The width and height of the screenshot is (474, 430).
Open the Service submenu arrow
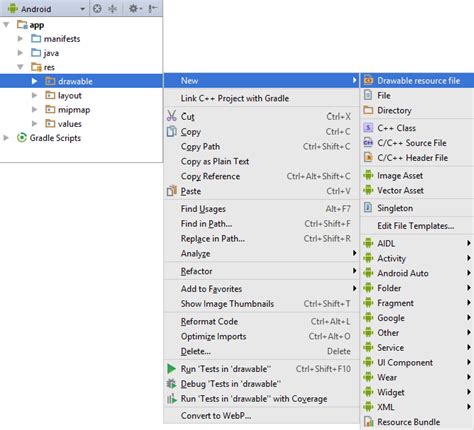tap(469, 347)
